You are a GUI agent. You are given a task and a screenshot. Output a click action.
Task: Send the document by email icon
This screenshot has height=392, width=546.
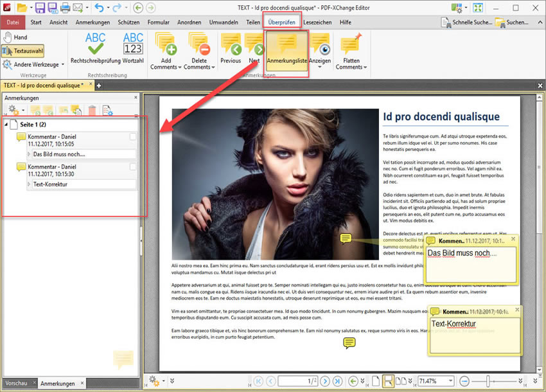click(x=78, y=8)
